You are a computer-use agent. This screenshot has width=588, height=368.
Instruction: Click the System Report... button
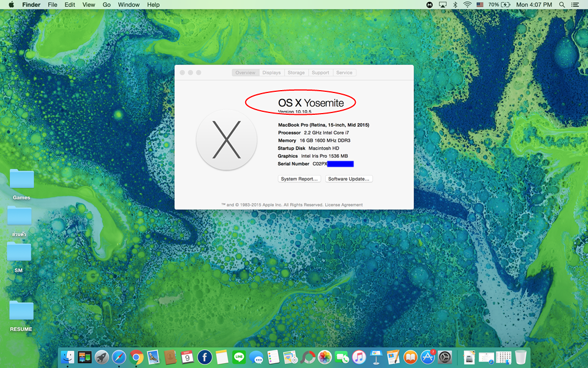(x=299, y=179)
